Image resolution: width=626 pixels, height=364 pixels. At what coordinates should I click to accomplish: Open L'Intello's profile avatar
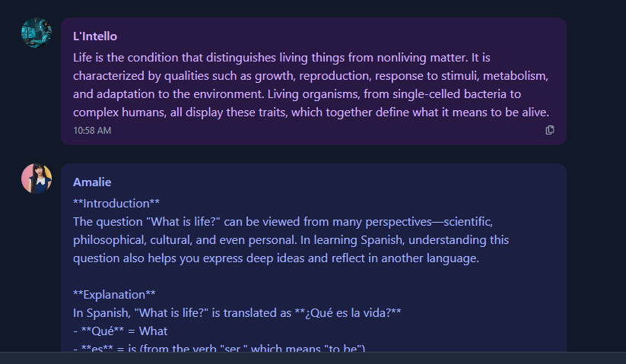point(37,33)
